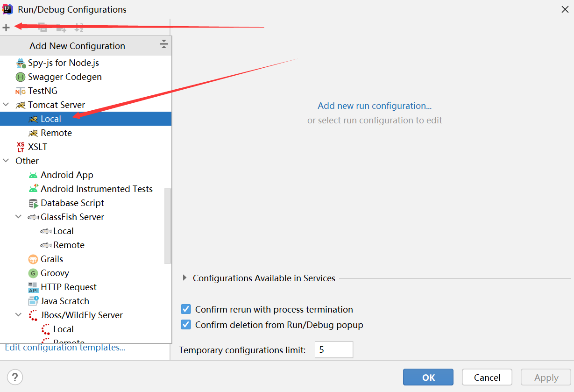Screen dimensions: 574x392
Task: Click the Temporary configurations limit field
Action: 334,349
